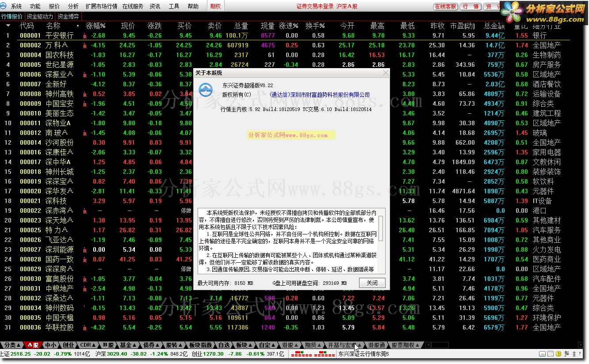589x364 pixels.
Task: Open the 分析 menu
Action: click(x=73, y=6)
